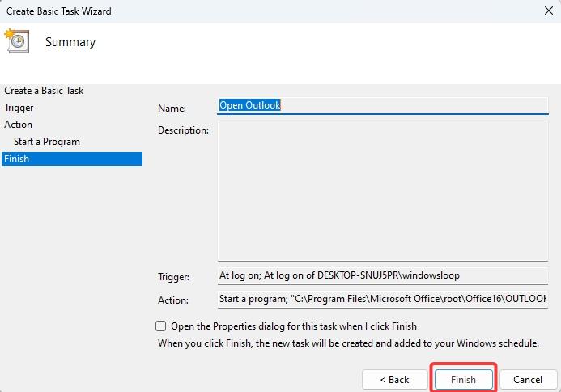The image size is (561, 392).
Task: Click the Action: label beside the field
Action: pyautogui.click(x=173, y=300)
